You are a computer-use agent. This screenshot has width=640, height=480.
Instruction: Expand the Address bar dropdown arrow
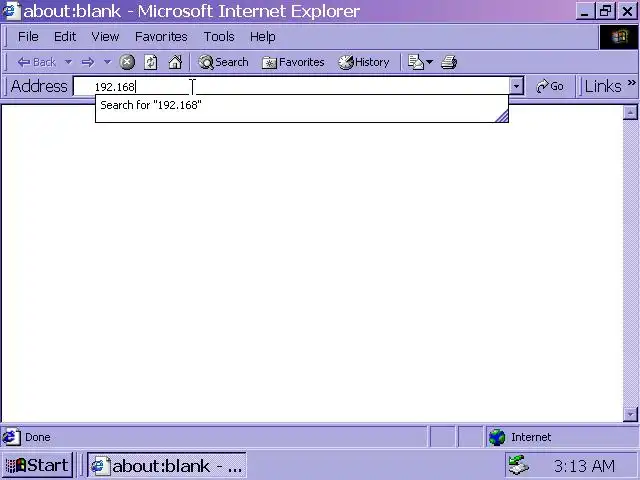(516, 87)
